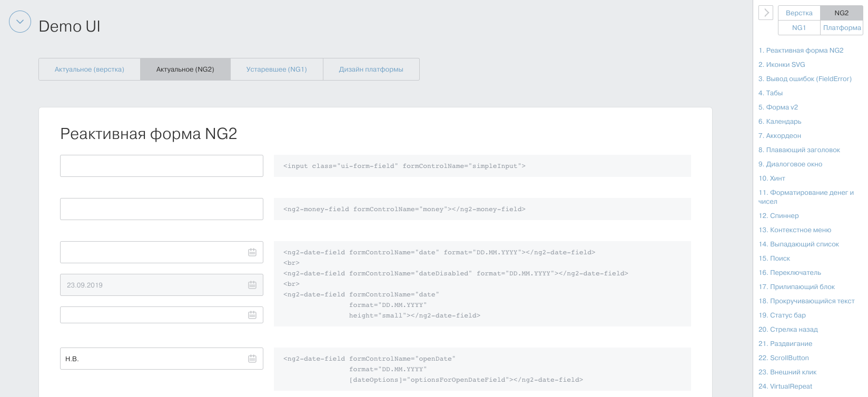Click calendar icon in disabled 23.09.2019 field
This screenshot has width=868, height=397.
click(x=252, y=285)
